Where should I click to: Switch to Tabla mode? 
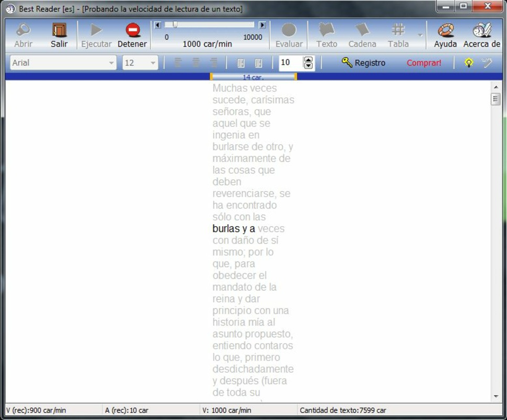click(398, 35)
